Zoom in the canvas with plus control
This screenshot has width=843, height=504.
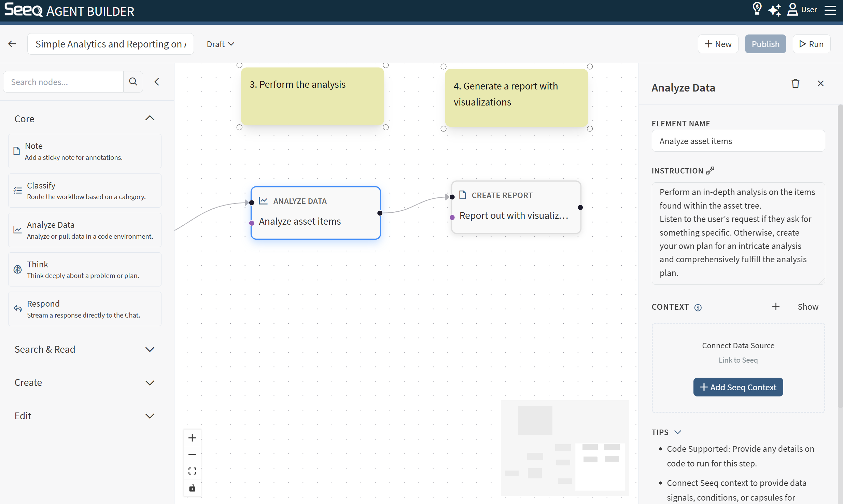(x=192, y=438)
